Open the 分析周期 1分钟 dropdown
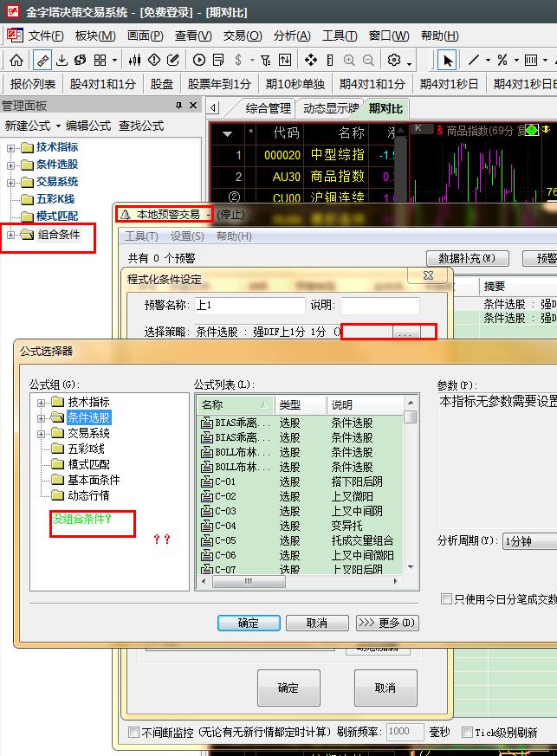557x756 pixels. 529,541
